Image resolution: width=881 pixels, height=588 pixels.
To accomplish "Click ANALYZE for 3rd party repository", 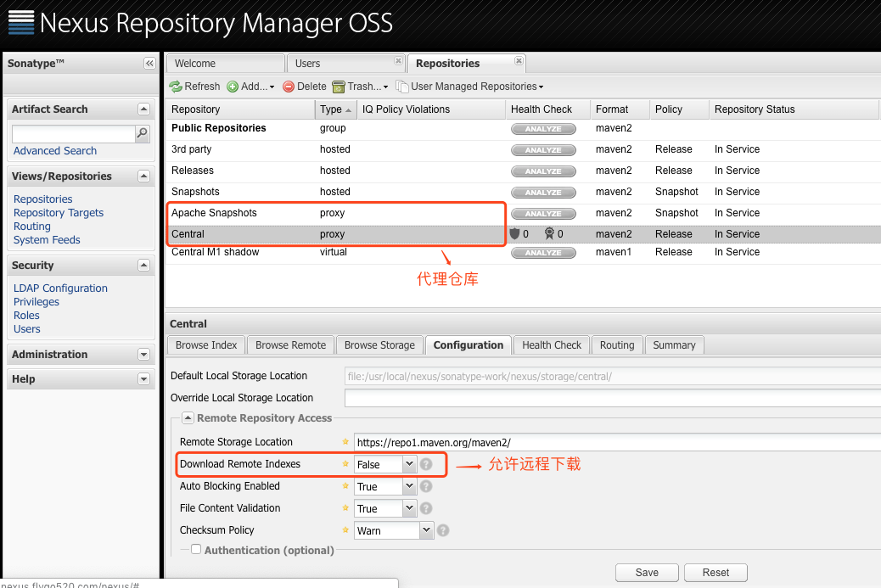I will [x=543, y=150].
